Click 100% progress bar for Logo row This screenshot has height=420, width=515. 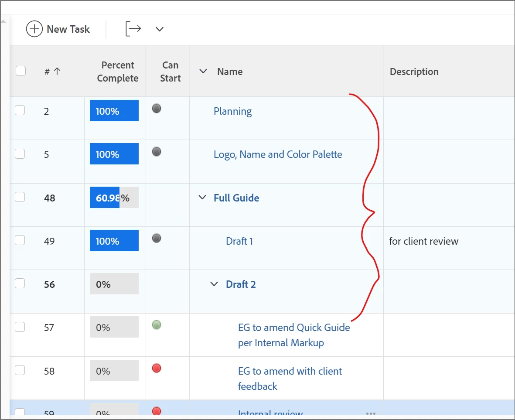point(114,154)
